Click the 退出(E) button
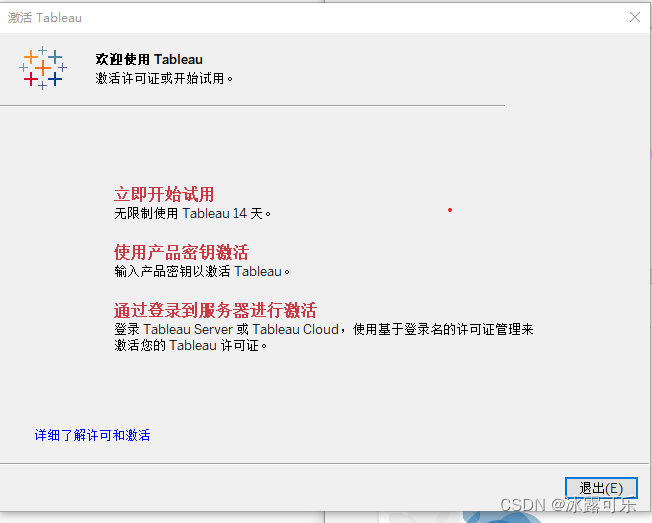The width and height of the screenshot is (652, 523). pos(601,488)
